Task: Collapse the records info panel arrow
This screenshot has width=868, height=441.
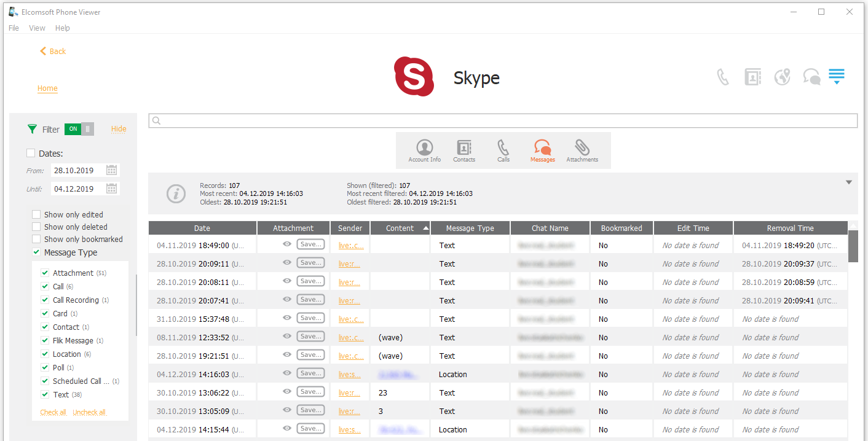Action: [x=848, y=182]
